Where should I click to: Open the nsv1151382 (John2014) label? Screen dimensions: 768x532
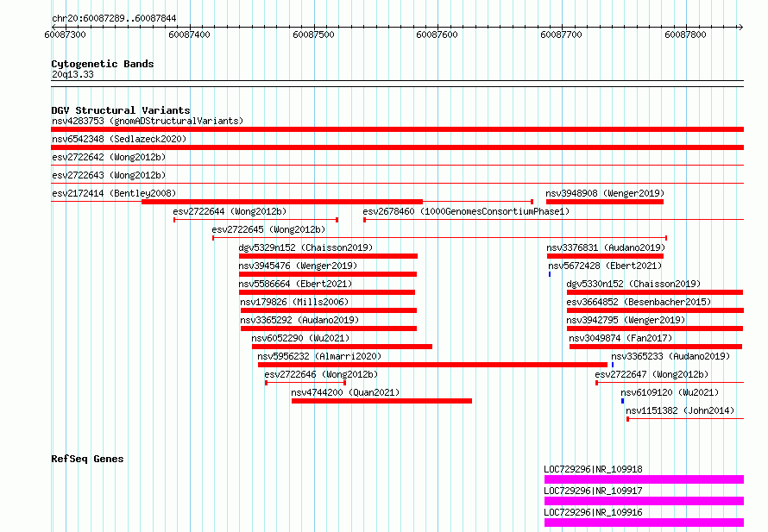[680, 410]
